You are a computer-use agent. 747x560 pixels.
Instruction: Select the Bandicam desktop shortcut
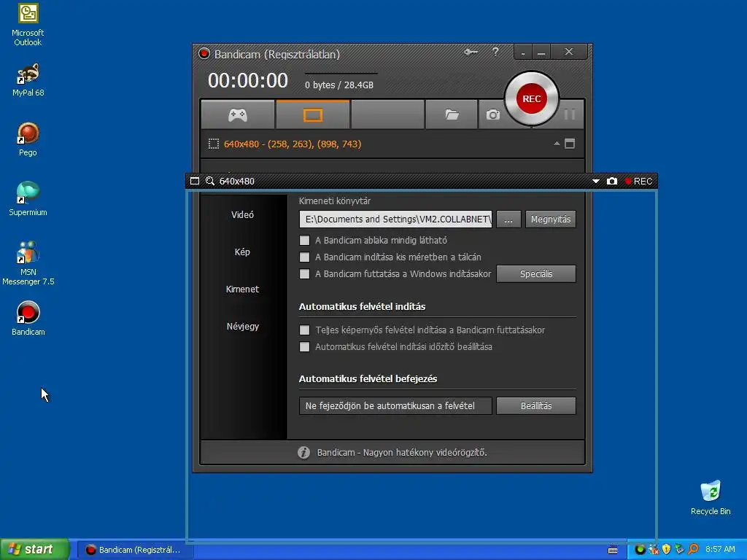pyautogui.click(x=28, y=319)
